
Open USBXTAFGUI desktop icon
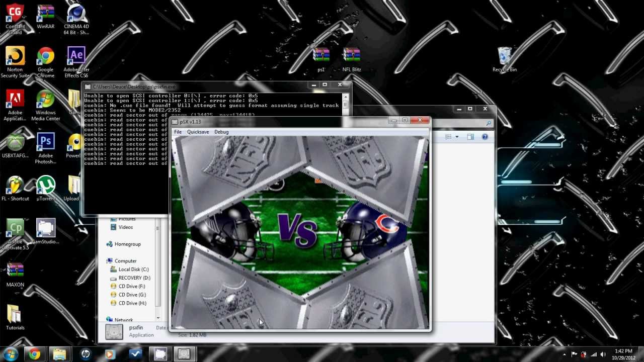tap(15, 145)
